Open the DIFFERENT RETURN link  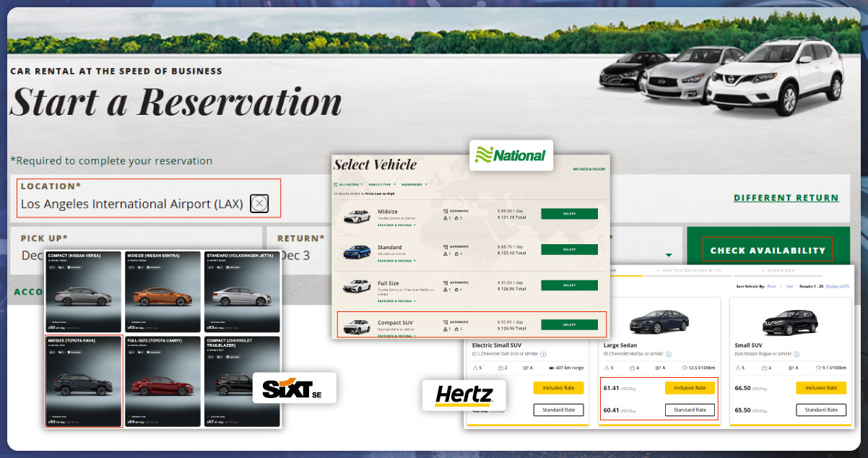pos(786,197)
